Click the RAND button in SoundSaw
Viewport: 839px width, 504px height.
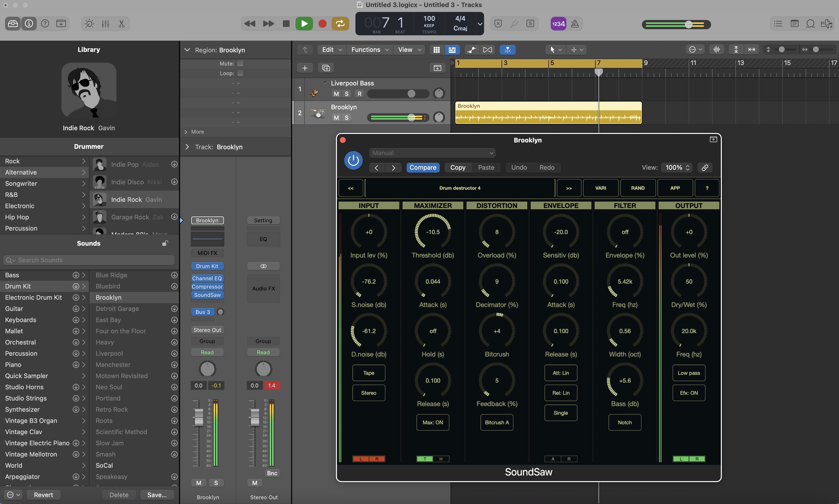coord(638,188)
